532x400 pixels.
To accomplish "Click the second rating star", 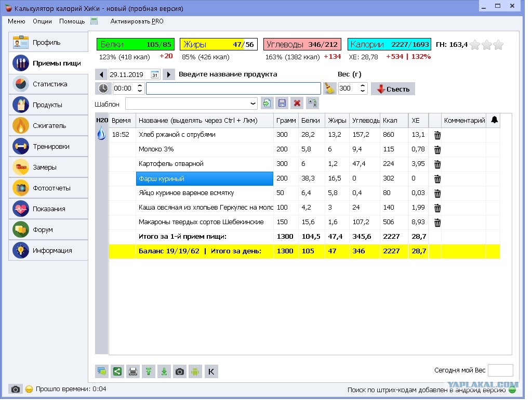I will coord(486,45).
